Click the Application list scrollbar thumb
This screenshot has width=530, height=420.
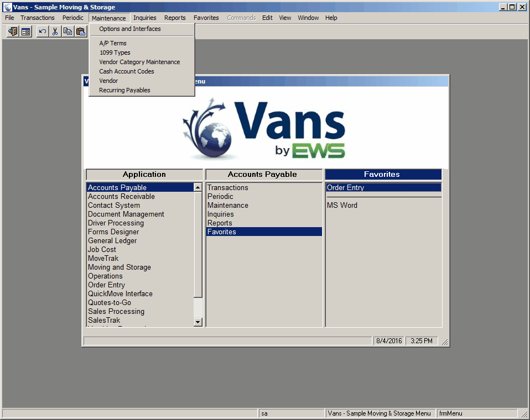[198, 244]
